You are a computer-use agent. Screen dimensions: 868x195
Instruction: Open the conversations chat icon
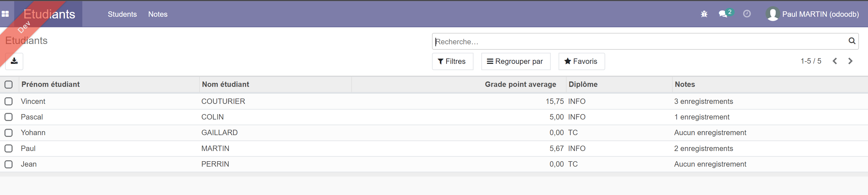(x=722, y=14)
